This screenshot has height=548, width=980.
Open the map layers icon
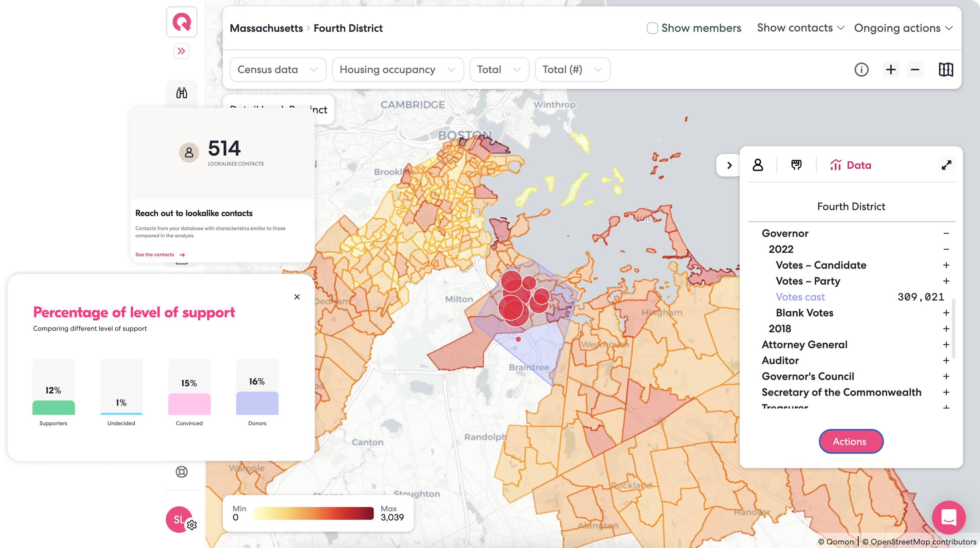coord(946,70)
